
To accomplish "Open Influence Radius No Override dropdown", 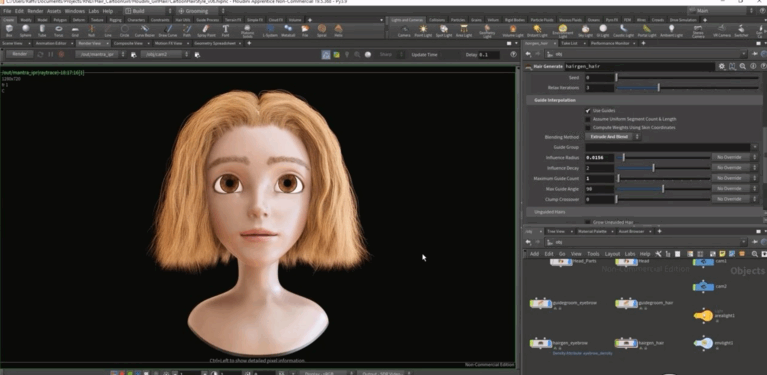I will 735,157.
